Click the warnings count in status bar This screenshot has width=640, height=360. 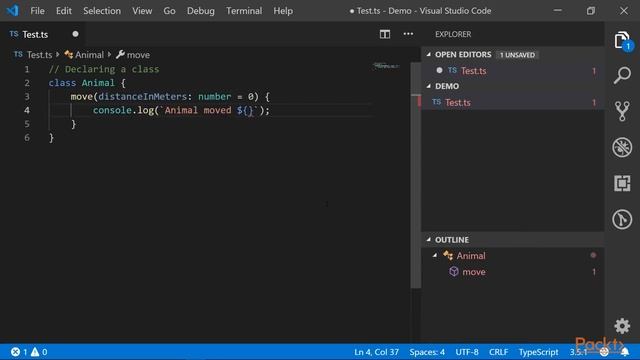[x=39, y=352]
